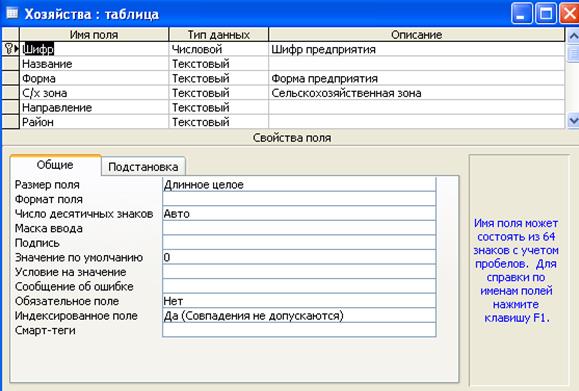Click the blue field name help text
This screenshot has width=579, height=391.
pos(516,270)
